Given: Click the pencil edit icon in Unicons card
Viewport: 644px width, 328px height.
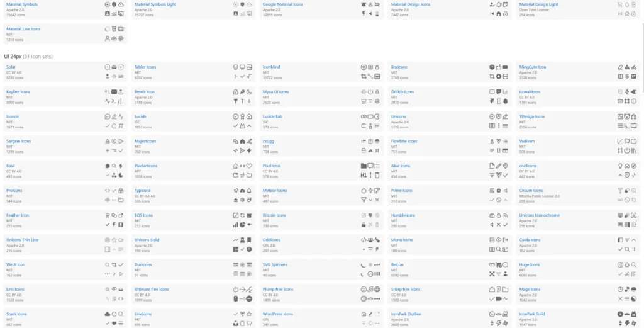Looking at the screenshot, I should tap(505, 116).
